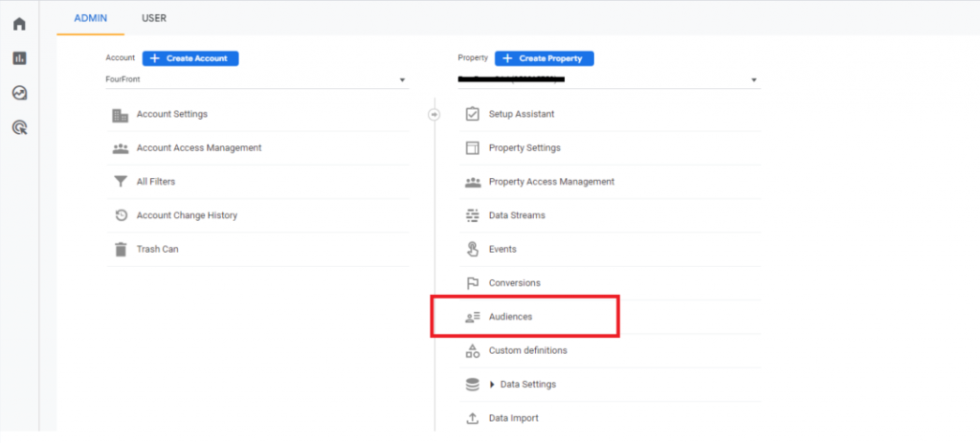
Task: Click the Account Change History clock icon
Action: click(122, 215)
